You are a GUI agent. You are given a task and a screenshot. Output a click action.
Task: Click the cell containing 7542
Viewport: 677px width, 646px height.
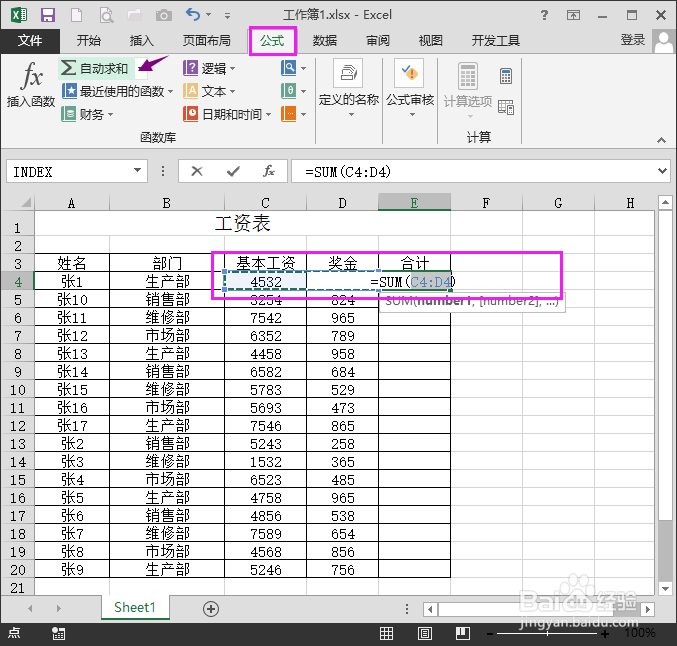click(266, 318)
